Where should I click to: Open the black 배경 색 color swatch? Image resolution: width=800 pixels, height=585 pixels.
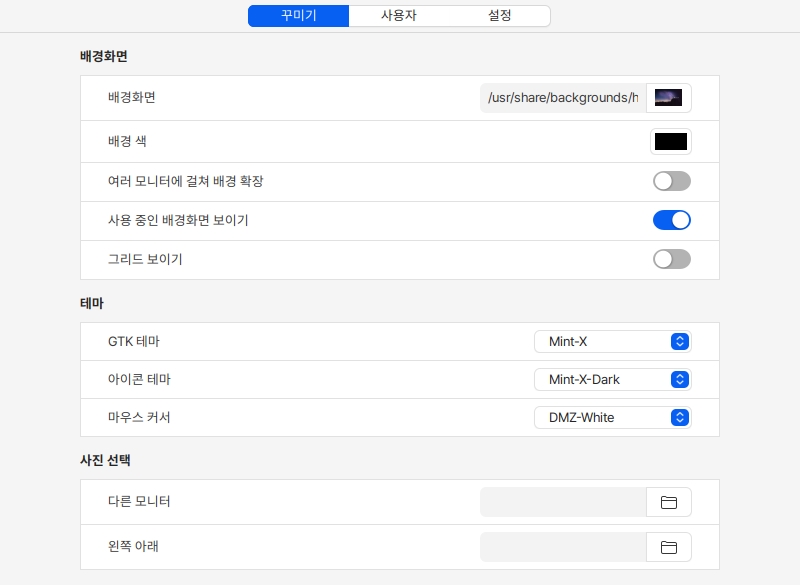click(670, 141)
